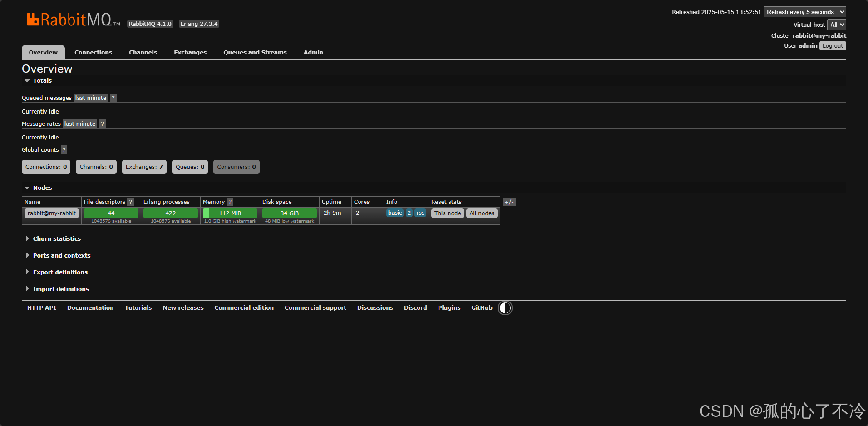Open HTTP API footer link
868x426 pixels.
42,307
